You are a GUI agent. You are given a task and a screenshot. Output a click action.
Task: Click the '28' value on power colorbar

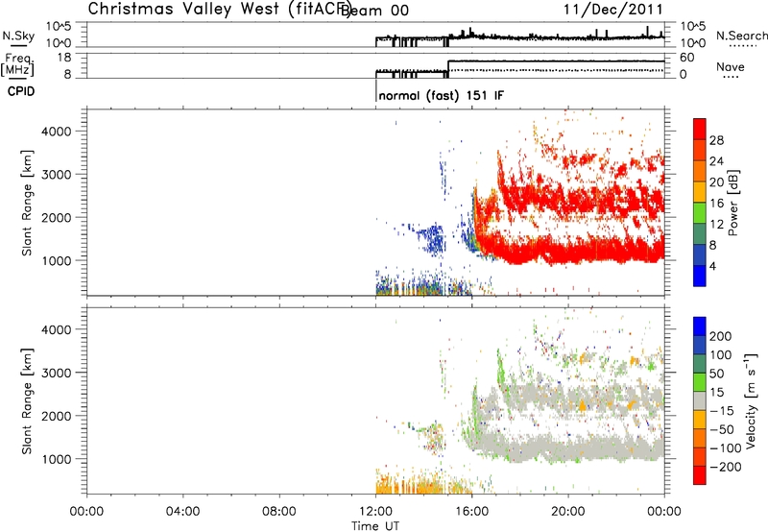716,140
